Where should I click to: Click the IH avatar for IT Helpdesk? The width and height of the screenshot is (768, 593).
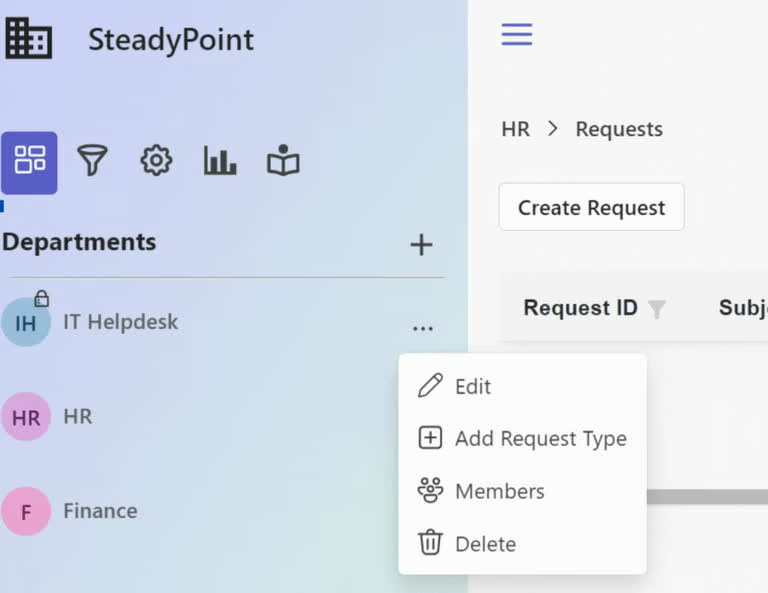(x=25, y=322)
